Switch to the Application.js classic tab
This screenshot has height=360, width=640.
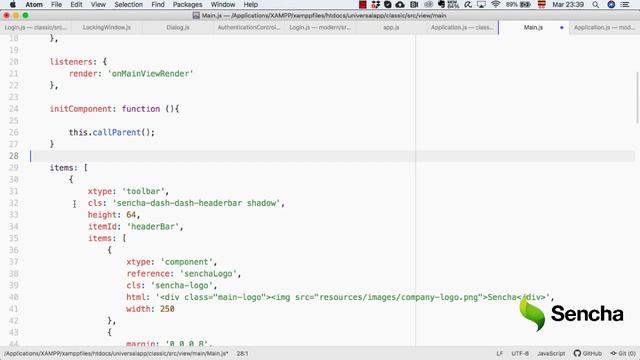[x=462, y=27]
